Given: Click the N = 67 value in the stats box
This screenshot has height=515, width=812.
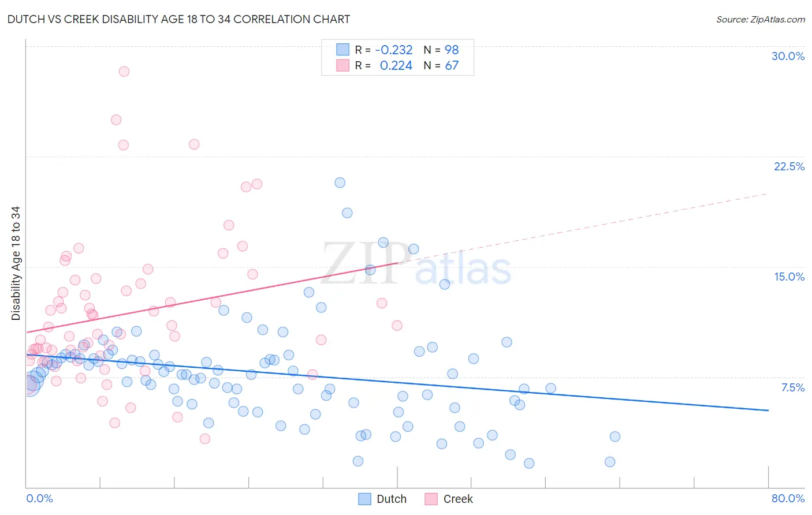Looking at the screenshot, I should pyautogui.click(x=441, y=66).
